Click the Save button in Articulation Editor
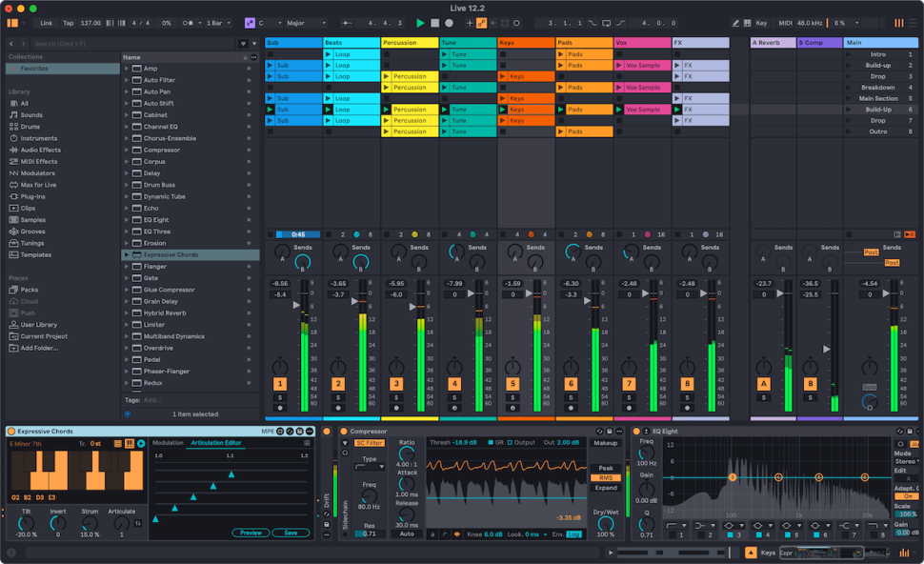Viewport: 924px width, 564px height. (291, 533)
